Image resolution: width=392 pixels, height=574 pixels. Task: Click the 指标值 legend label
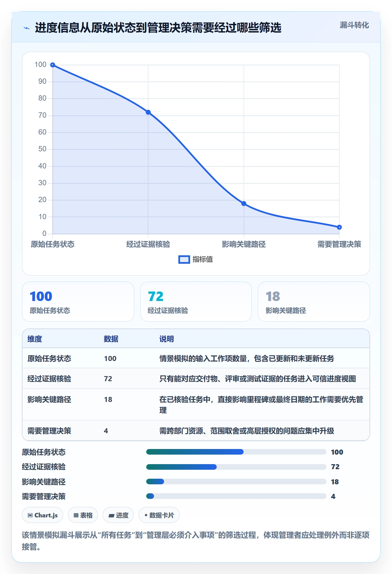click(203, 260)
